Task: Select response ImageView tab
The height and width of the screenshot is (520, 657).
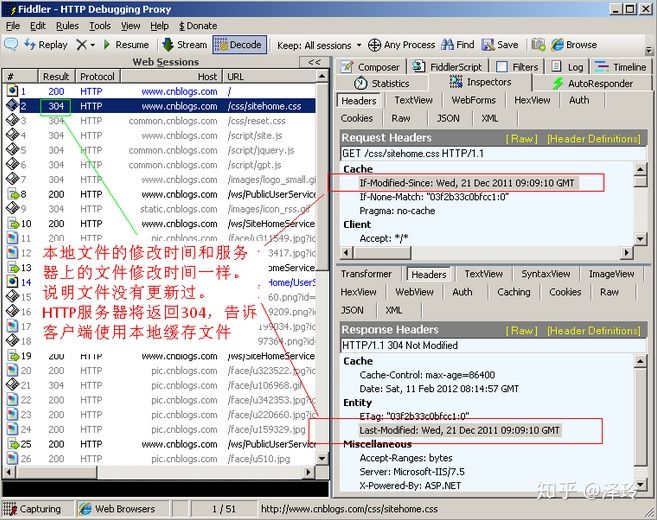Action: click(611, 274)
